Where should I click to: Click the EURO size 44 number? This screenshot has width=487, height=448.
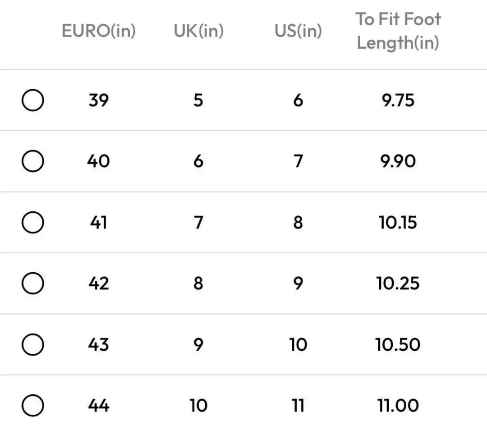(98, 406)
